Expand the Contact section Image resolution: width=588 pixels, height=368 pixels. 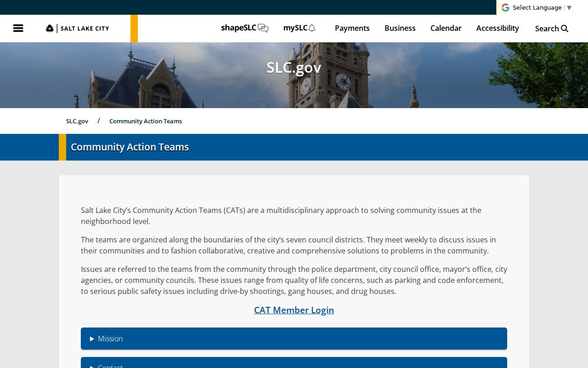tap(294, 362)
